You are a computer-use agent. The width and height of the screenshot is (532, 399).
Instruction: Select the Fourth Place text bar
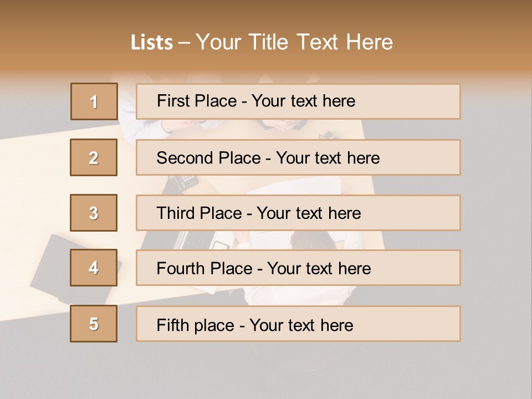point(298,268)
